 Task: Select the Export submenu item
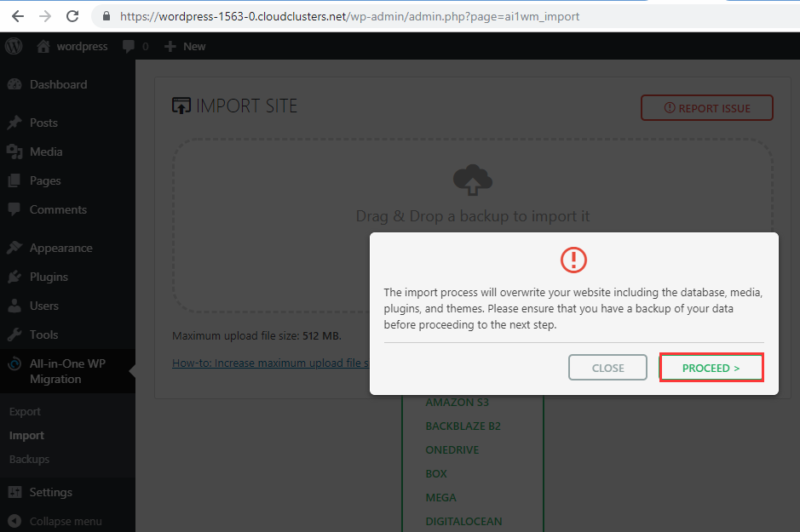click(25, 412)
